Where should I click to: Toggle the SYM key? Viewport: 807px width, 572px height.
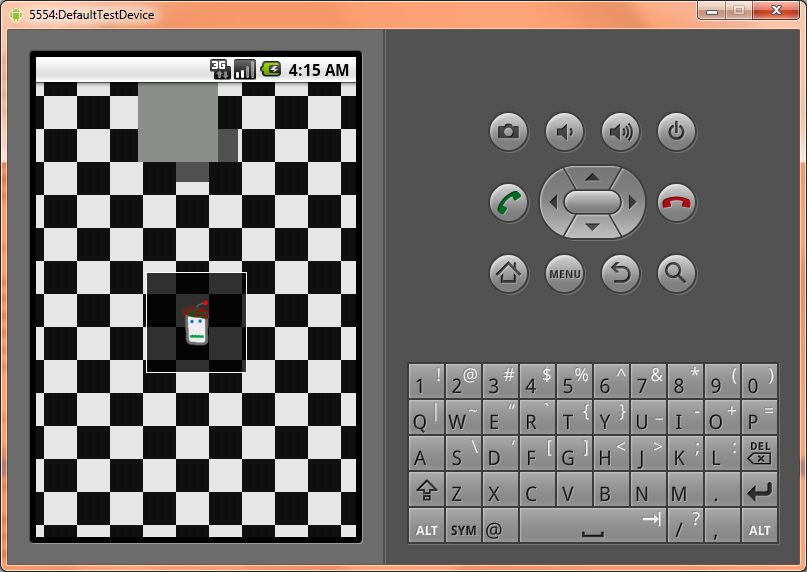click(x=463, y=529)
